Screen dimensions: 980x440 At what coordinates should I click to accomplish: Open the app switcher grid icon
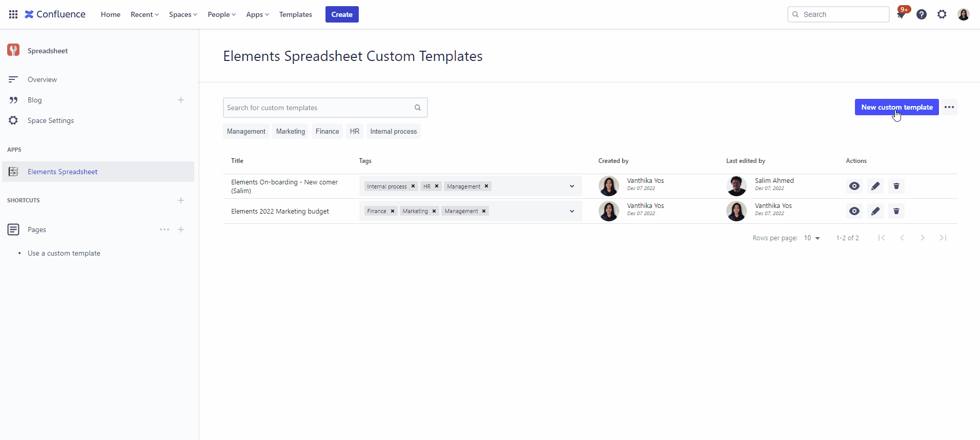point(13,14)
